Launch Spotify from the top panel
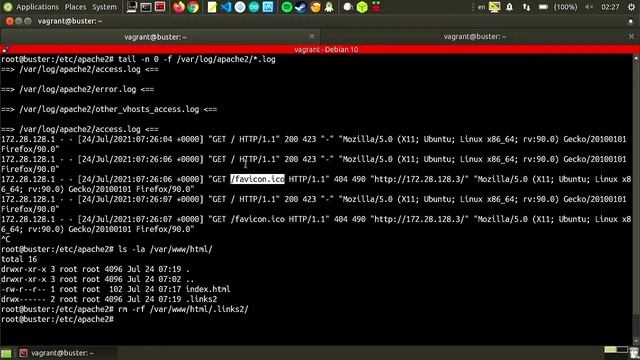Image resolution: width=640 pixels, height=360 pixels. [x=287, y=7]
